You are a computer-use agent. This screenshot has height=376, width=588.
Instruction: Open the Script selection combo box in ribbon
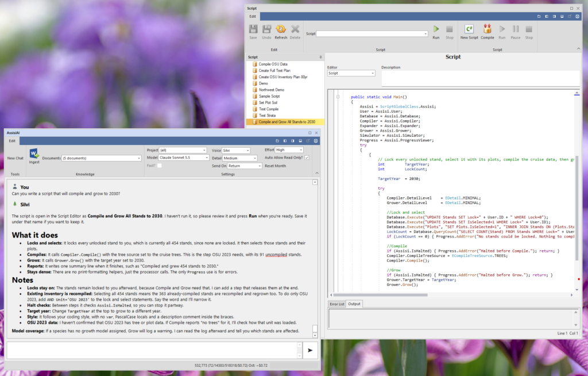click(x=372, y=34)
